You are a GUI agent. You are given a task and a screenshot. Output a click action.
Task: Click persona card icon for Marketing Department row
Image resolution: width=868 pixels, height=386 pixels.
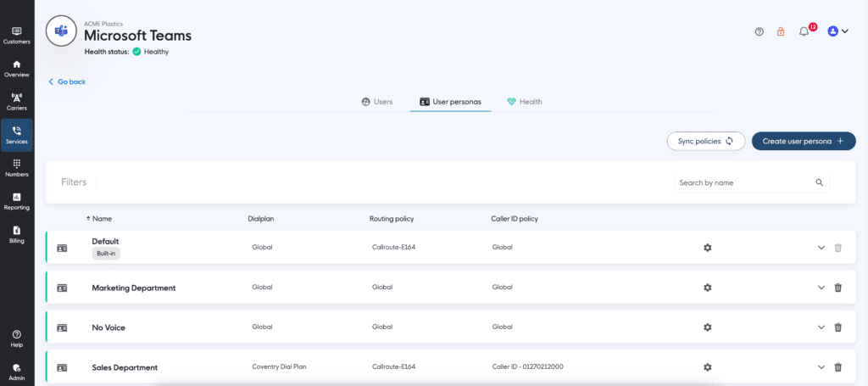pos(62,288)
